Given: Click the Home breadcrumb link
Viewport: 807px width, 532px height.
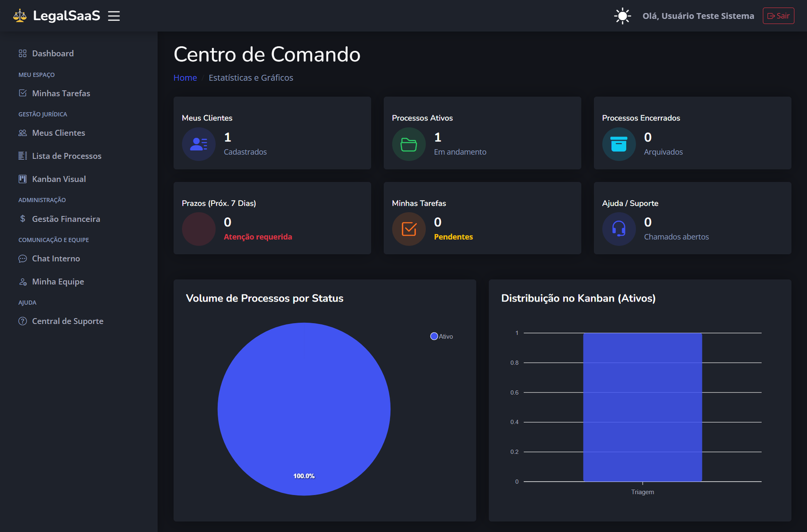Looking at the screenshot, I should [x=185, y=78].
